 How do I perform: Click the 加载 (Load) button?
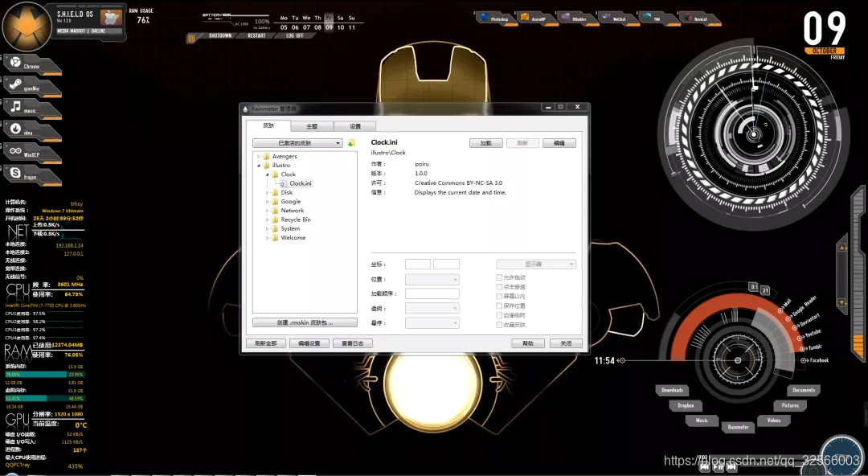click(x=486, y=143)
